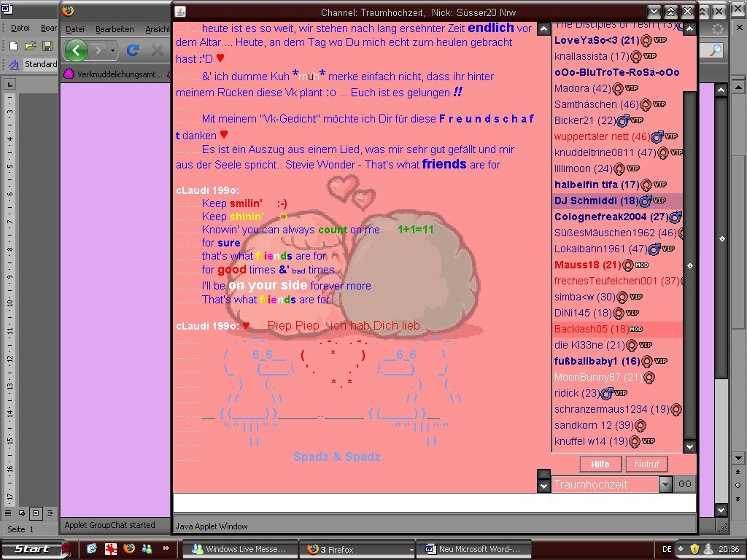Click Notruf button in chat
The height and width of the screenshot is (560, 747).
(646, 464)
